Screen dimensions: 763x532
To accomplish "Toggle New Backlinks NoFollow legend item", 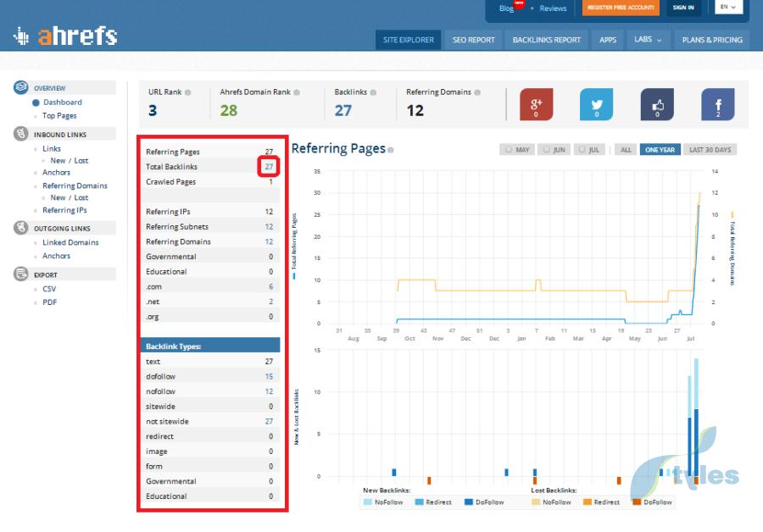I will 383,502.
